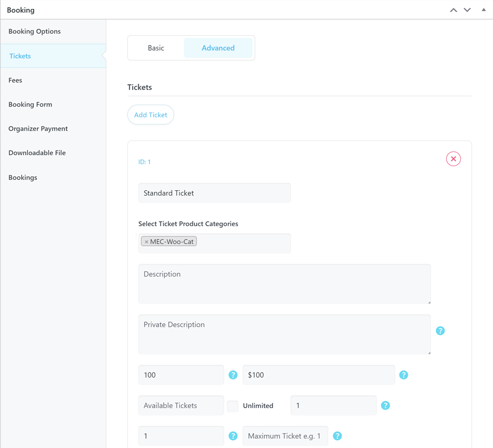493x448 pixels.
Task: Click help icon beside Private Description field
Action: 440,331
